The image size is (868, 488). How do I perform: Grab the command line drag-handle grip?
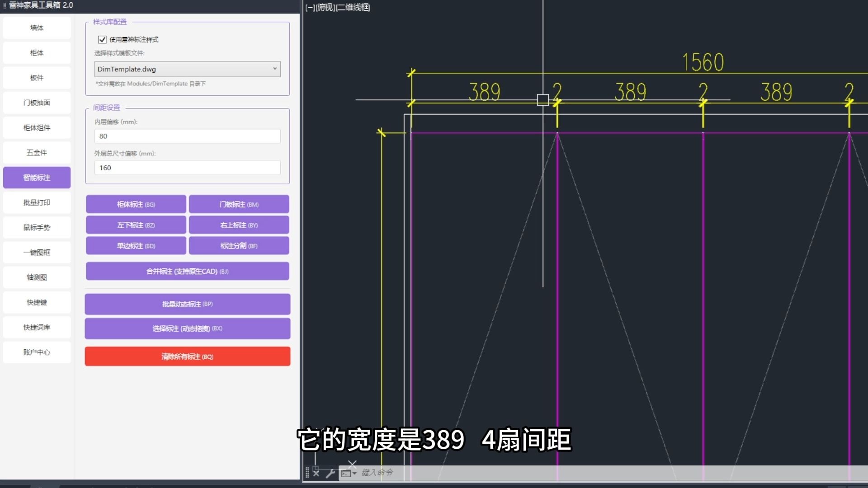pyautogui.click(x=307, y=473)
